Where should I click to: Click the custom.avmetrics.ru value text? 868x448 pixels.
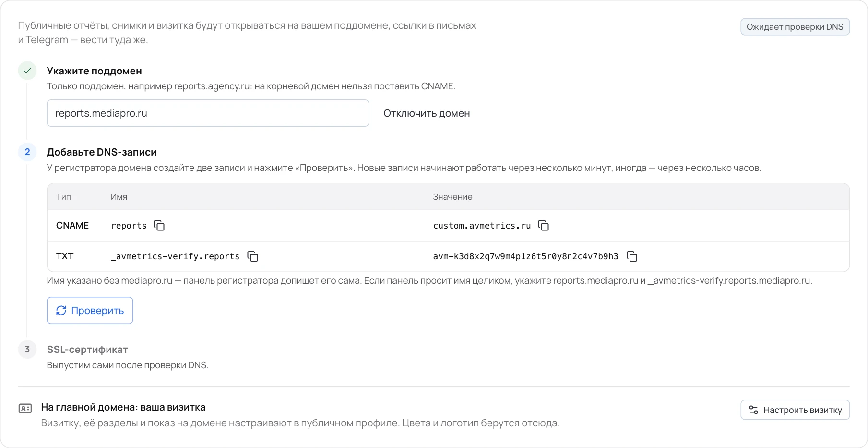tap(482, 226)
